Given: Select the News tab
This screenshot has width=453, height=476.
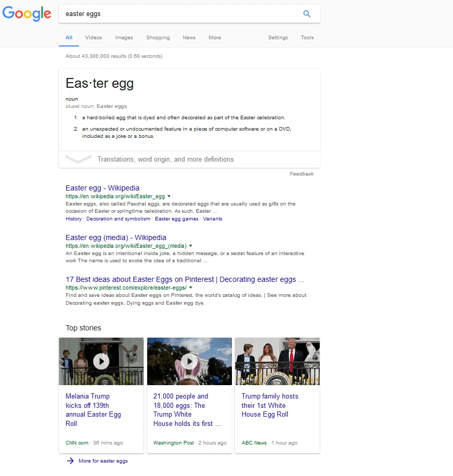Looking at the screenshot, I should click(189, 38).
